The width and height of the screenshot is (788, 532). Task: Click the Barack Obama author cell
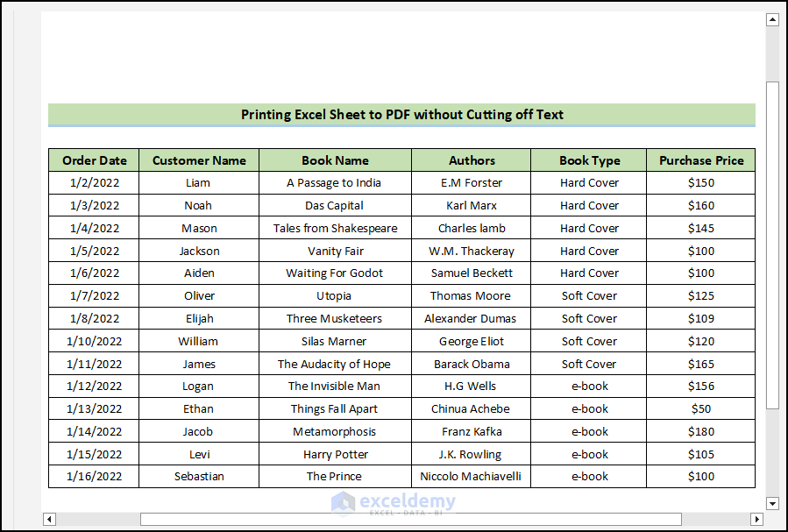pyautogui.click(x=472, y=364)
